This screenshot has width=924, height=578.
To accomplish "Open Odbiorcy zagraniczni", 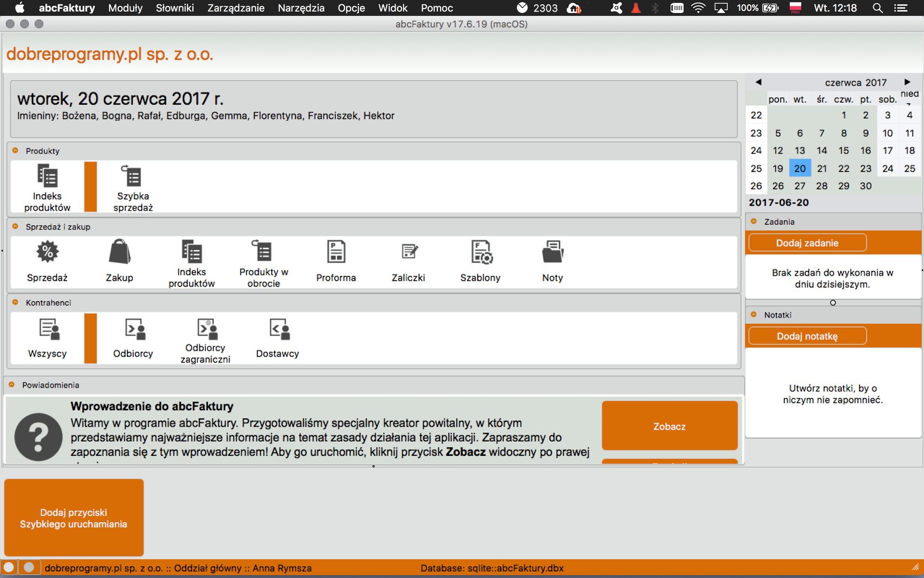I will (x=205, y=340).
